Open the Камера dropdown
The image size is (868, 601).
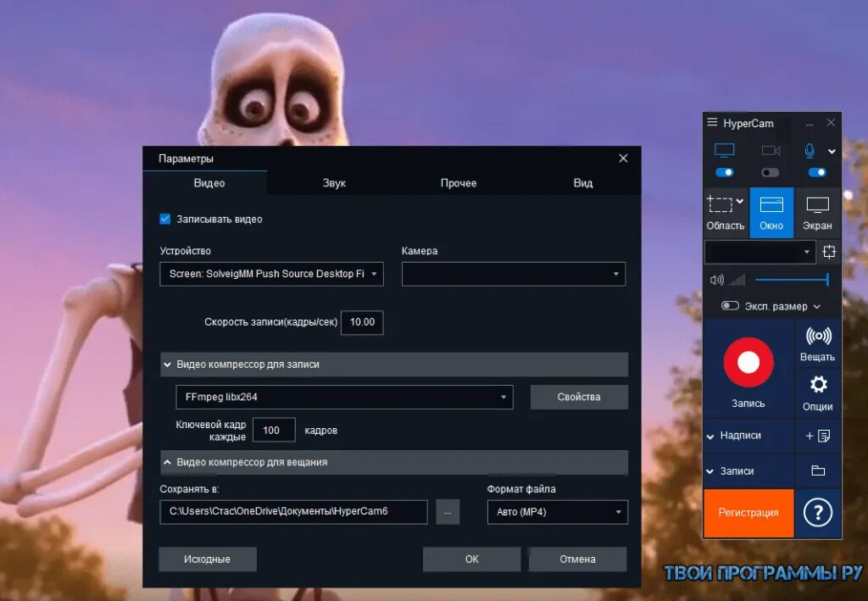pyautogui.click(x=514, y=274)
